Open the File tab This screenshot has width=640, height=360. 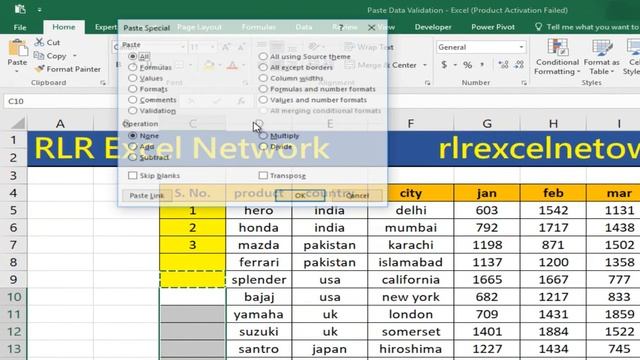tap(20, 27)
